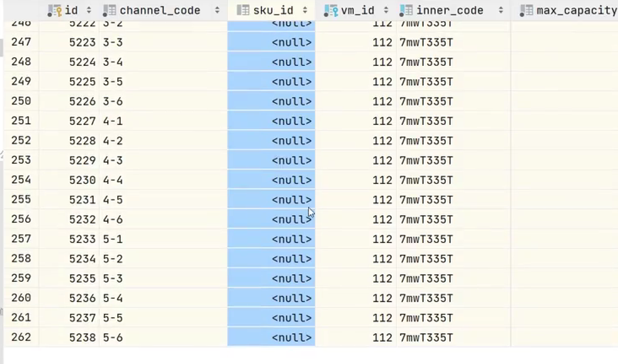Click the id cell 5230

(x=69, y=180)
